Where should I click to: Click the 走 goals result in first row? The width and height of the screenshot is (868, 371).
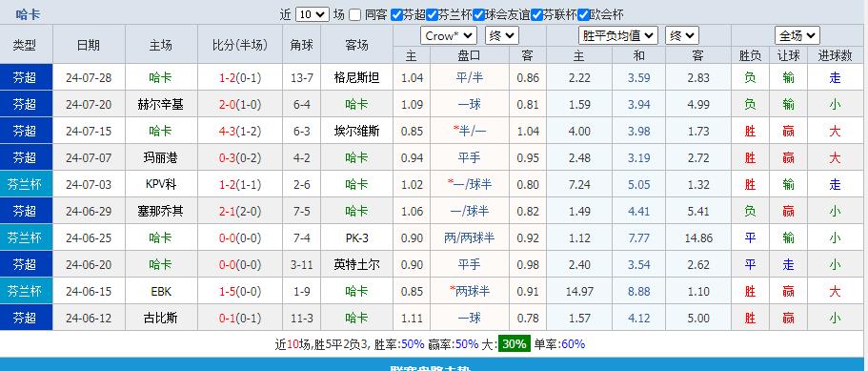(x=836, y=77)
